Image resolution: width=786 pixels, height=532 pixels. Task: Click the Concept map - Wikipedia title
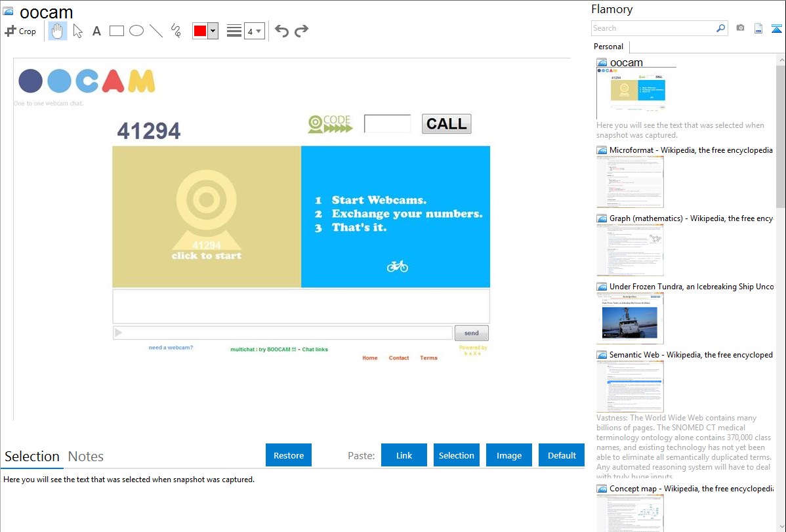tap(691, 488)
